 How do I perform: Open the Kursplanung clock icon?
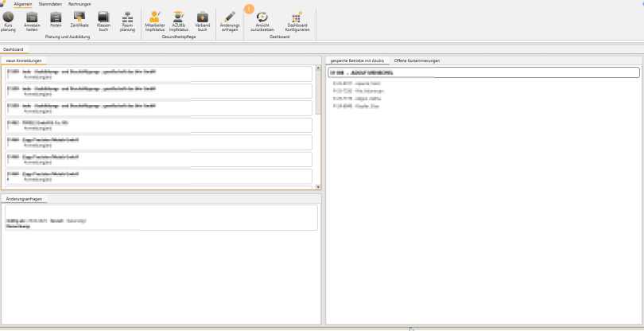8,18
